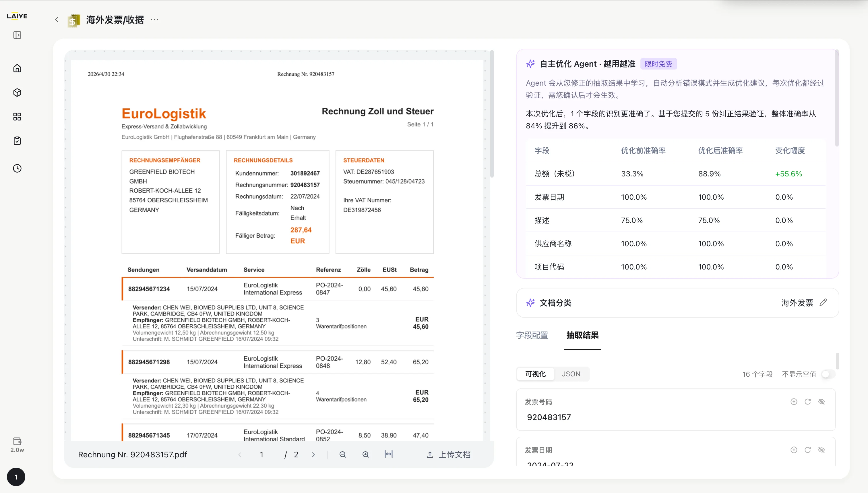The width and height of the screenshot is (868, 493).
Task: Click shipment 882945671234 in the invoice
Action: [x=149, y=289]
